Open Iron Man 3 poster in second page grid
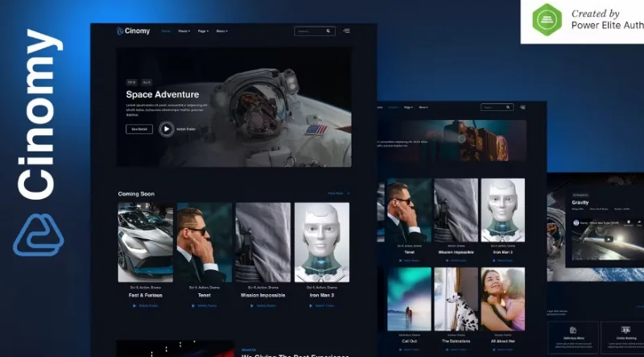This screenshot has height=357, width=644. 502,210
